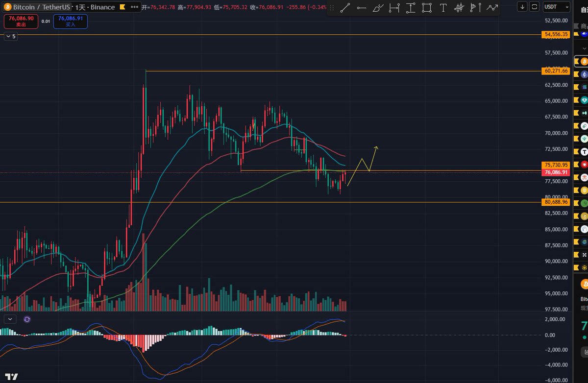Select the zigzag forecast path tool

(491, 7)
